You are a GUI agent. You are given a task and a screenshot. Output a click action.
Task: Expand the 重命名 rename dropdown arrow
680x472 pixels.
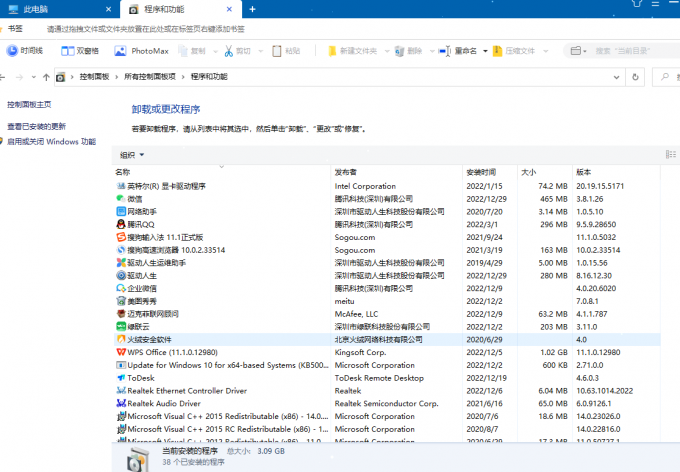click(x=486, y=51)
